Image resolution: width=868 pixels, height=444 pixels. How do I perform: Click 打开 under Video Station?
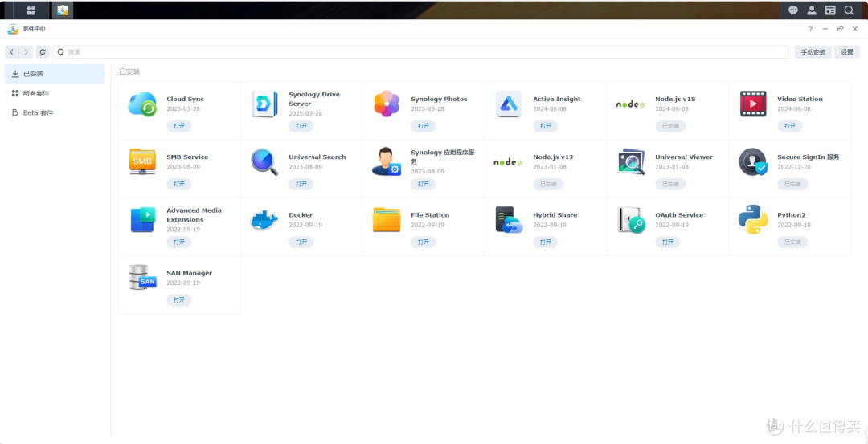pos(790,126)
